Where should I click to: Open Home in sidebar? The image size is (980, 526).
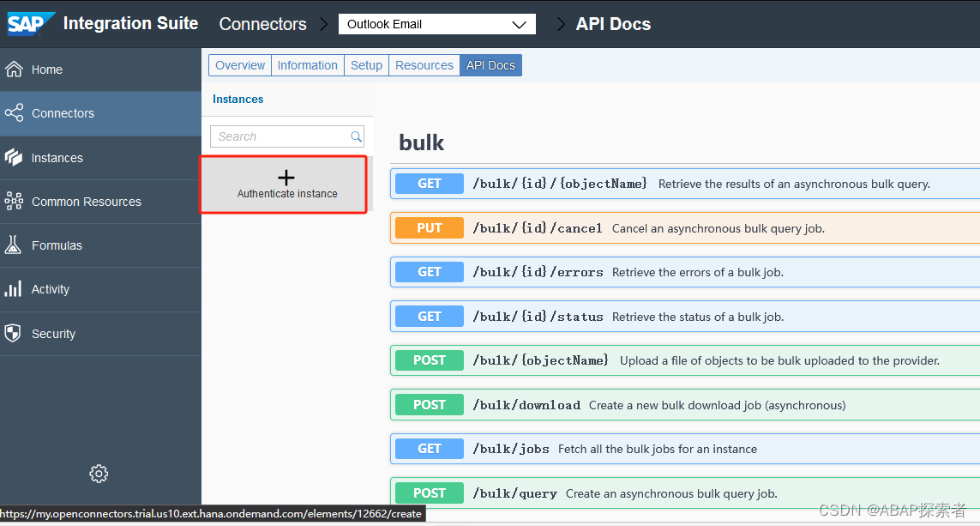coord(100,70)
